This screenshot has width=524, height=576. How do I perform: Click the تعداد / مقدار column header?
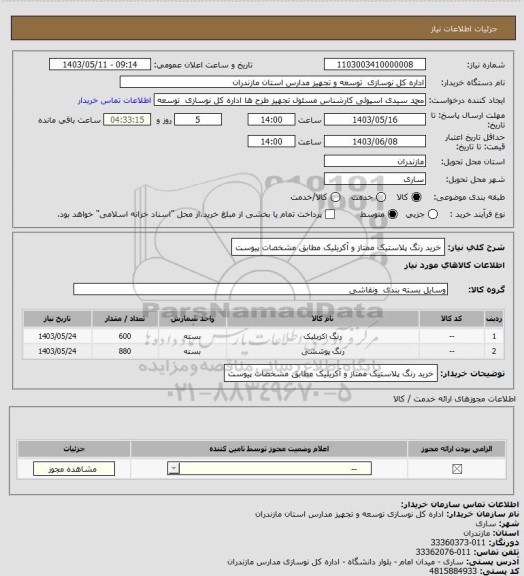click(125, 319)
